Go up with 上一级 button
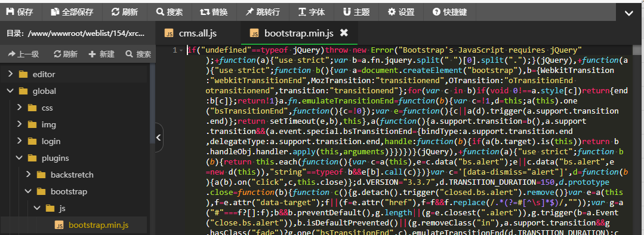Screen dimensions: 644x235 (x=23, y=54)
